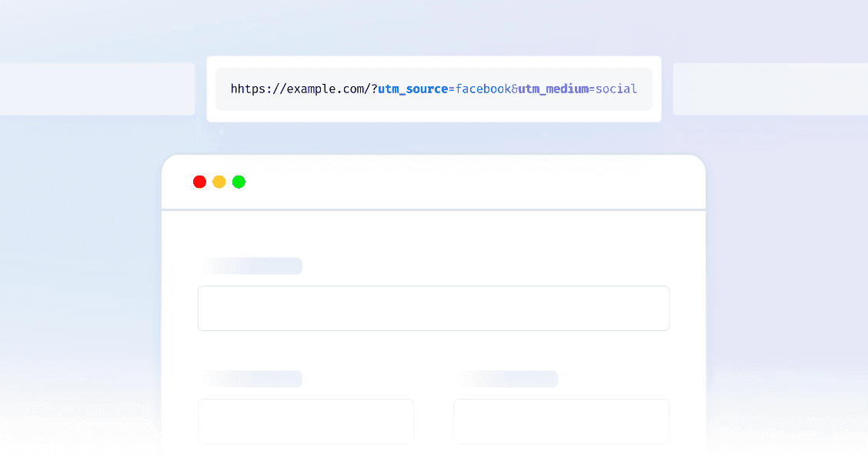The height and width of the screenshot is (462, 868).
Task: Focus the wide full-width input field
Action: coord(433,308)
